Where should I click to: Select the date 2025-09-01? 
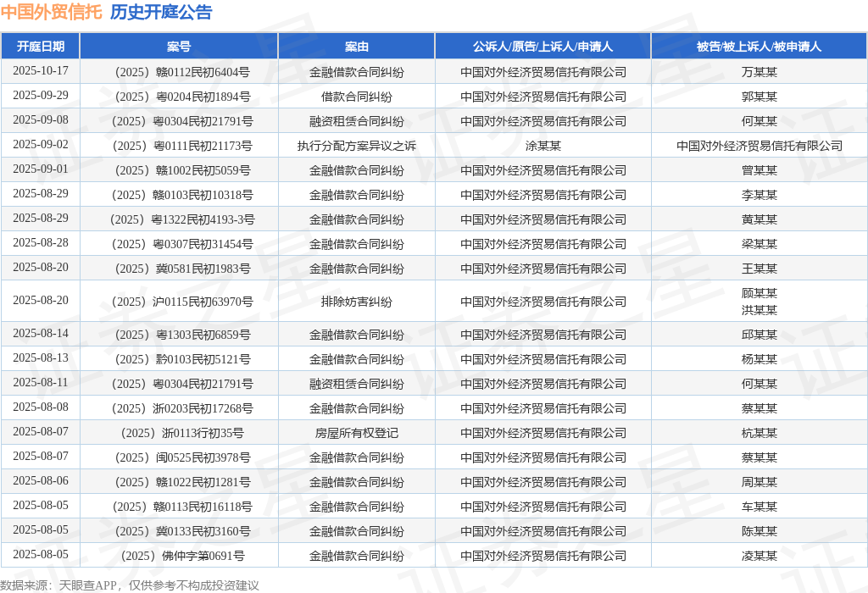tap(41, 169)
